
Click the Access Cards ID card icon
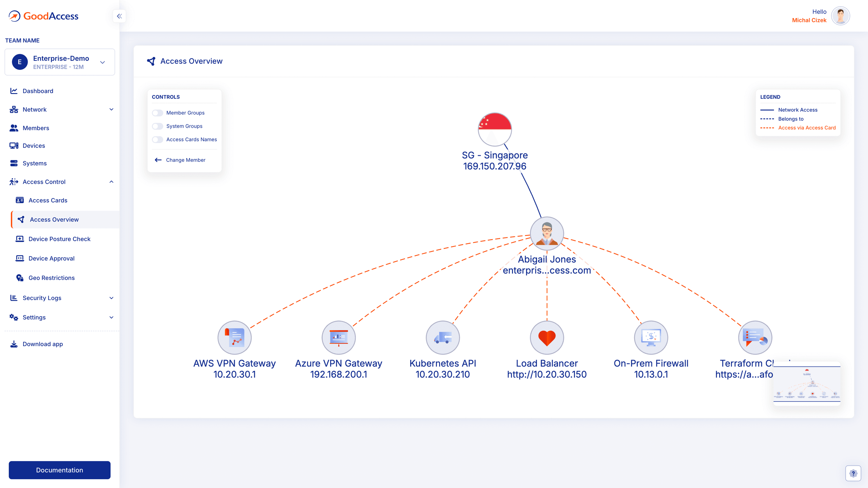point(20,200)
